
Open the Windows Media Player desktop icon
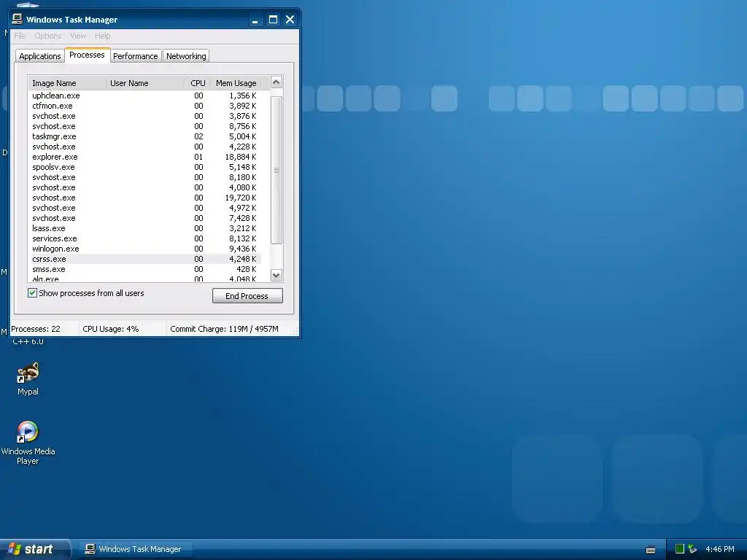click(28, 443)
